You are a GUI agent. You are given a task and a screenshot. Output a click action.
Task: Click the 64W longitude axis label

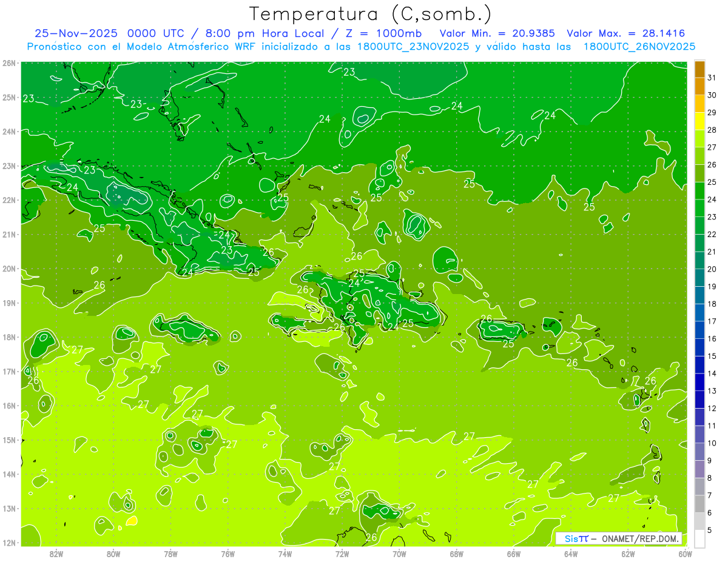coord(571,553)
